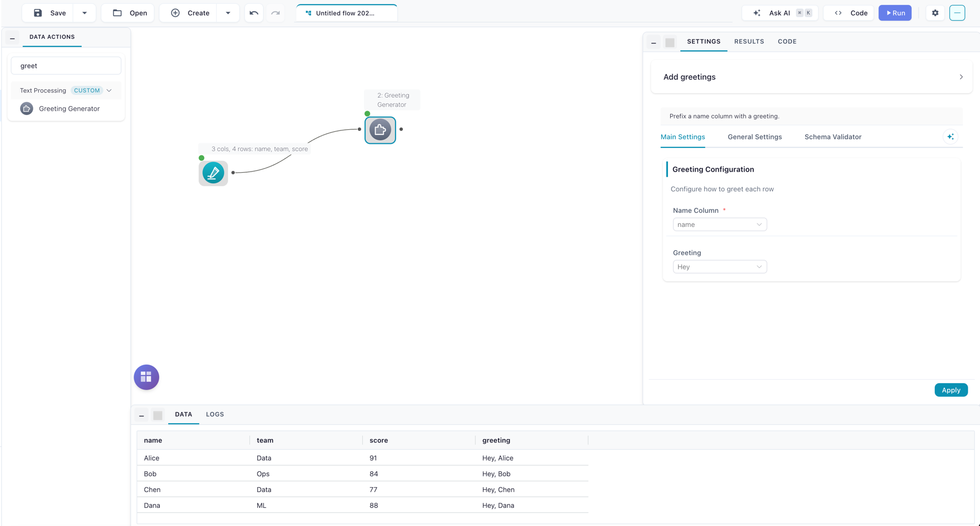Open the LOGS tab
The image size is (980, 526).
click(215, 414)
